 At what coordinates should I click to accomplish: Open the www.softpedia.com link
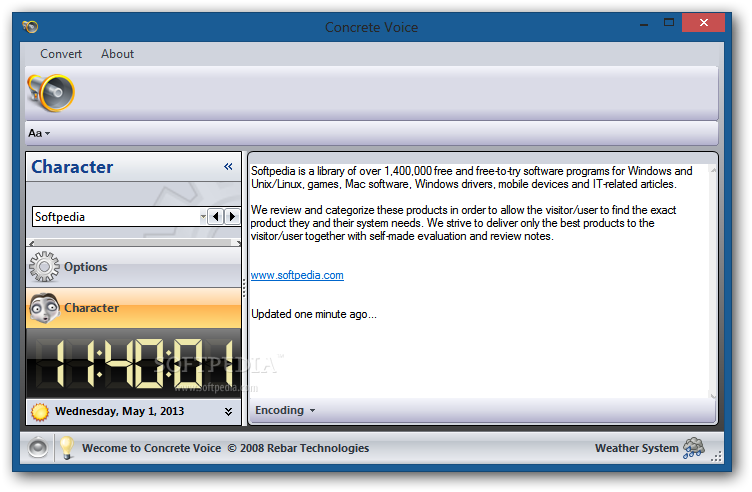(x=297, y=275)
